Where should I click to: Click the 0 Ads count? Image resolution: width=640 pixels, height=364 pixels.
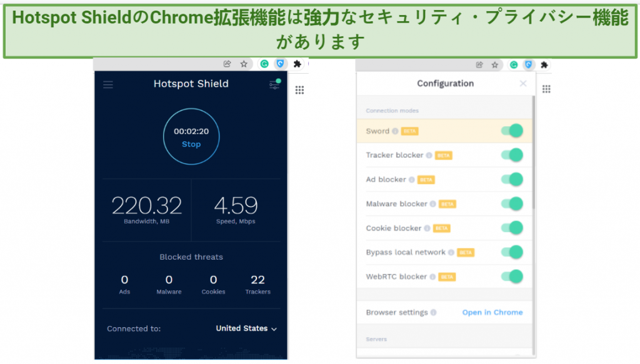coord(124,280)
